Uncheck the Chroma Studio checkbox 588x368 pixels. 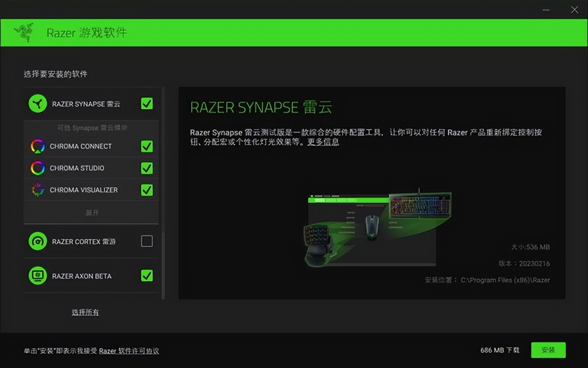(147, 168)
